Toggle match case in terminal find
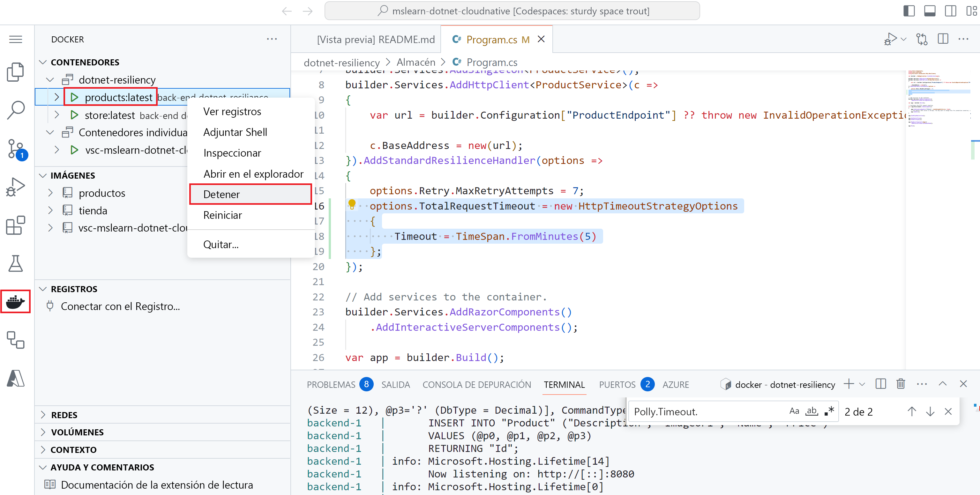The image size is (980, 495). tap(794, 411)
